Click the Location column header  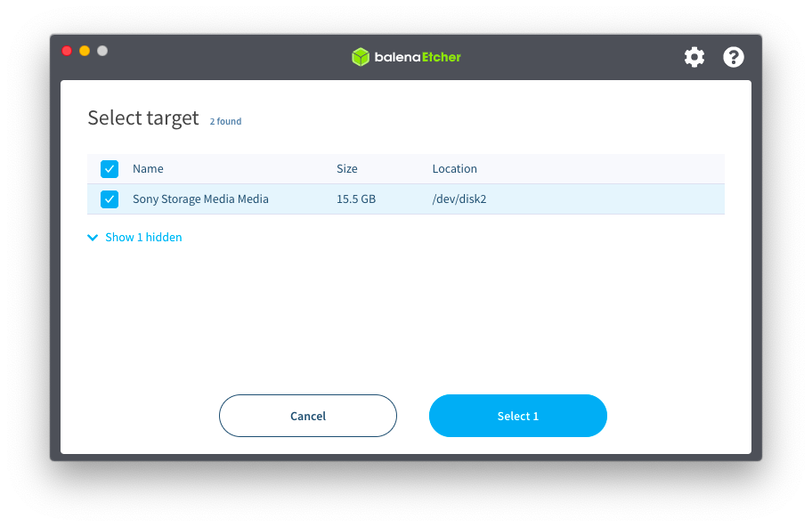pyautogui.click(x=455, y=169)
